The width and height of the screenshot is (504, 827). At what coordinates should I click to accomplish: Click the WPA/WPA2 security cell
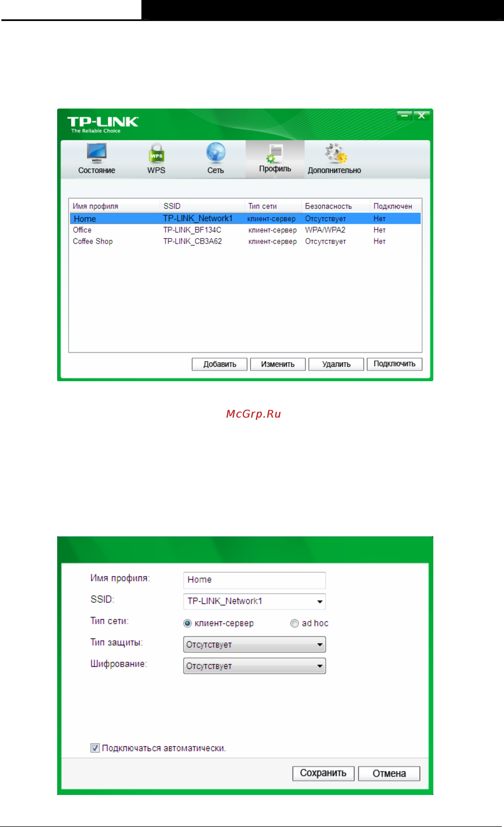click(325, 230)
